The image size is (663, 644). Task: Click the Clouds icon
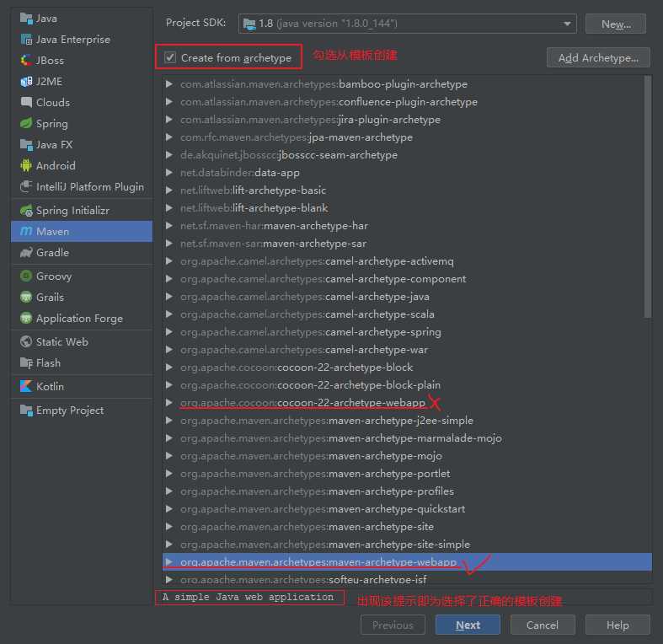[26, 102]
